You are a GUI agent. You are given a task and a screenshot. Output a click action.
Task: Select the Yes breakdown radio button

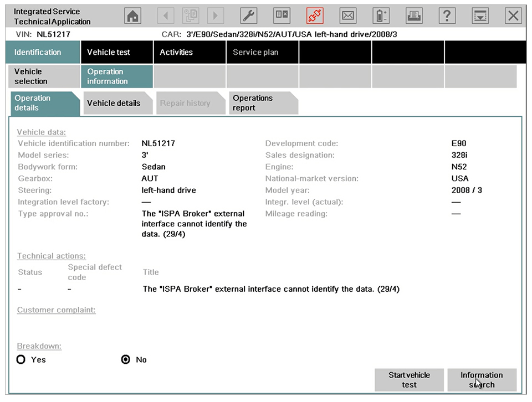22,359
